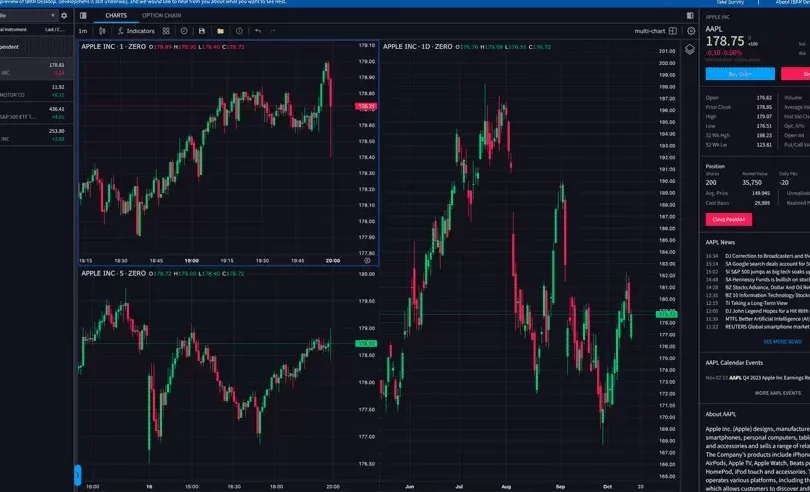Select the watchlist row priced 253.80
The width and height of the screenshot is (810, 492).
[x=36, y=134]
